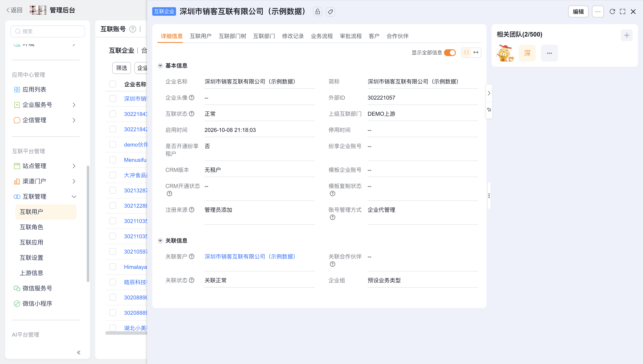643x364 pixels.
Task: Click the tag icon beside company title
Action: click(x=330, y=11)
